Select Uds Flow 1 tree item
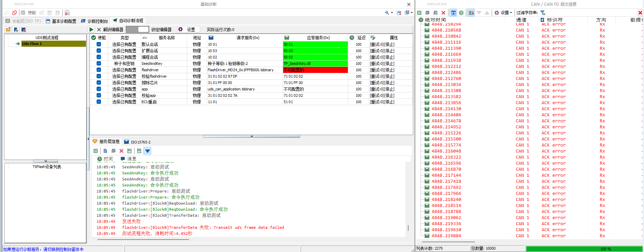Screen dimensions: 644x252 [x=54, y=44]
